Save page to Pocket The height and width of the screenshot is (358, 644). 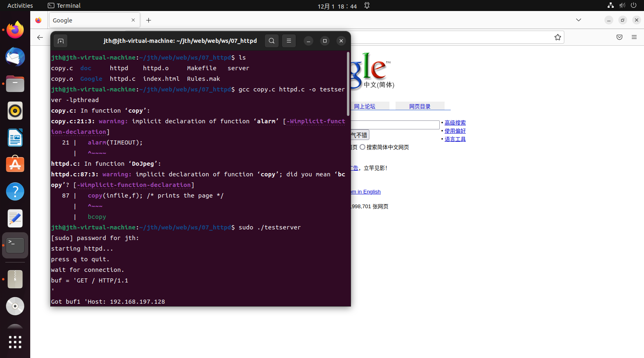(619, 37)
